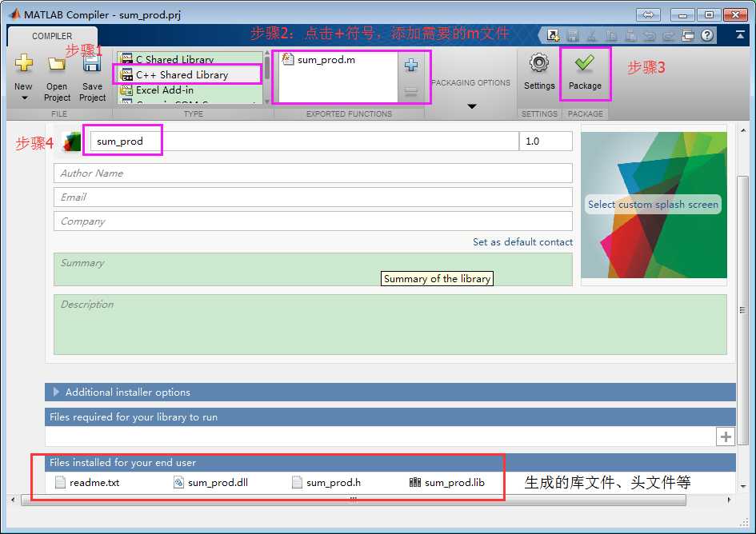Click the vertical scroll up arrow
Screen dimensions: 756x534
click(x=742, y=130)
